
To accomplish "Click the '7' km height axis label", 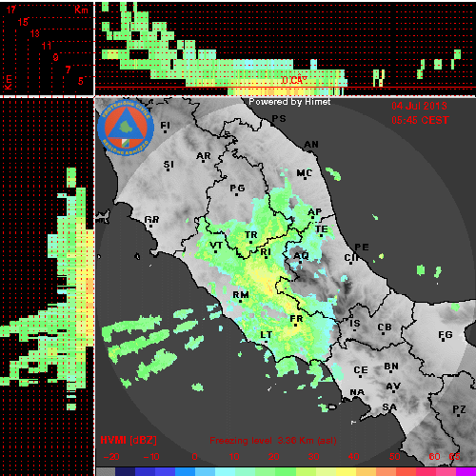I will tap(69, 69).
